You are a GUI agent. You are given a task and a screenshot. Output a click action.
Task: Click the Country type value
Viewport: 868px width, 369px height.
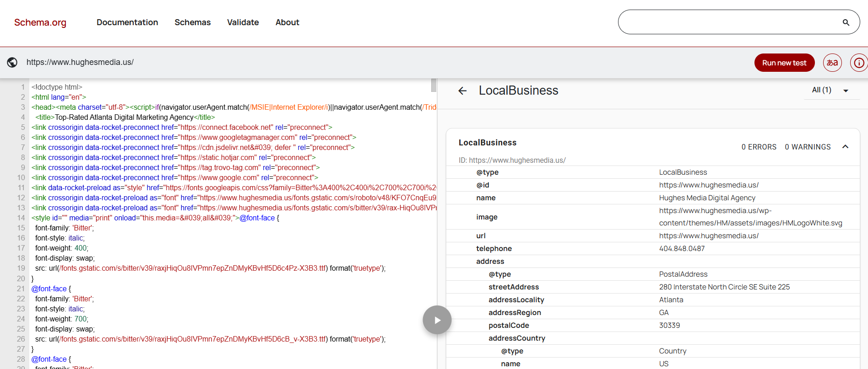tap(673, 351)
